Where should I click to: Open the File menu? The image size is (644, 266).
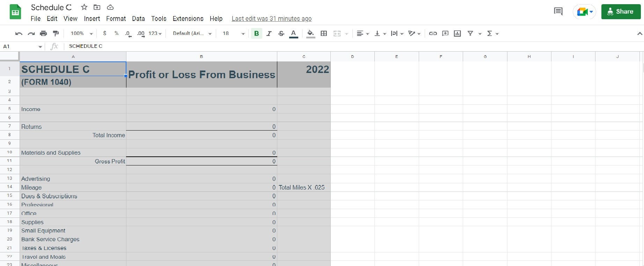pyautogui.click(x=36, y=19)
